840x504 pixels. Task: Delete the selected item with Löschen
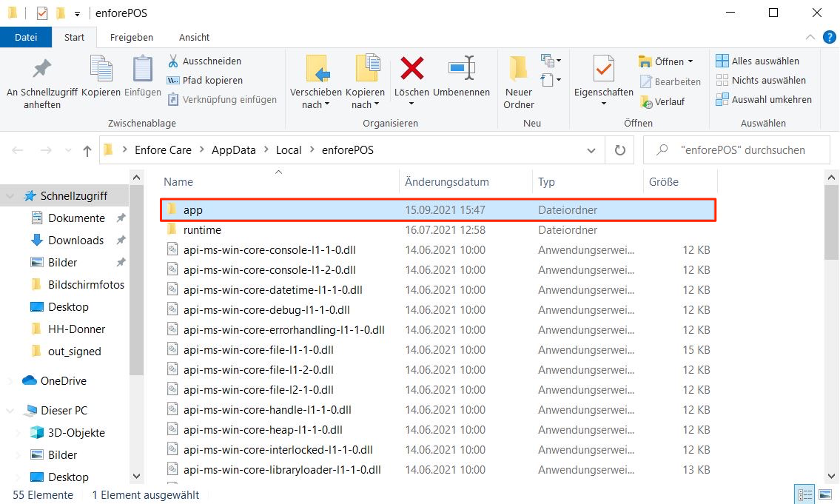coord(411,81)
